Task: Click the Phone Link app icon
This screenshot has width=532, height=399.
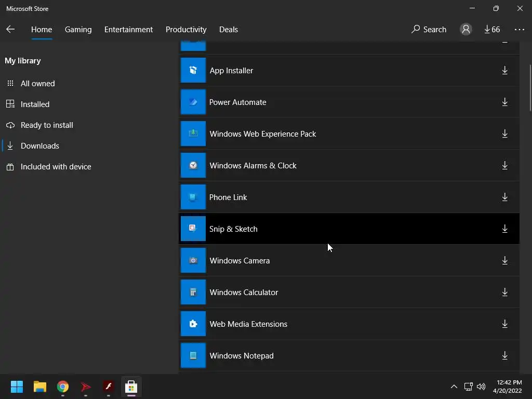Action: pyautogui.click(x=193, y=197)
